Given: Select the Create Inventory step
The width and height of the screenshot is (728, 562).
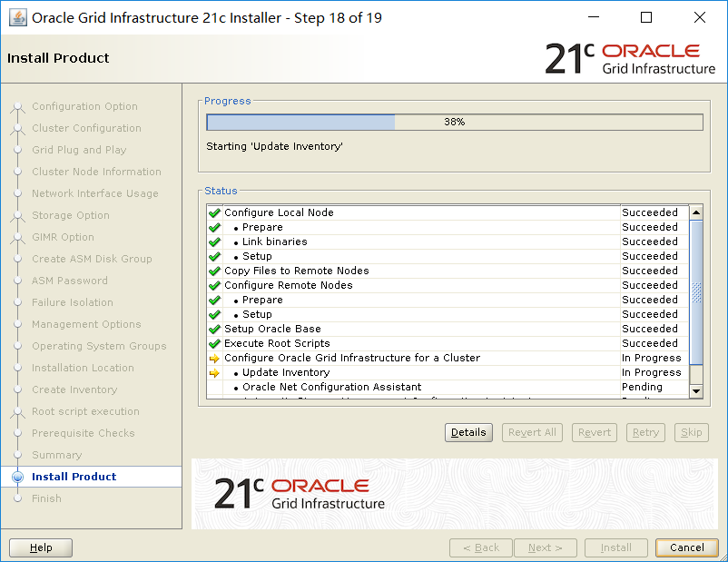Looking at the screenshot, I should pyautogui.click(x=74, y=389).
